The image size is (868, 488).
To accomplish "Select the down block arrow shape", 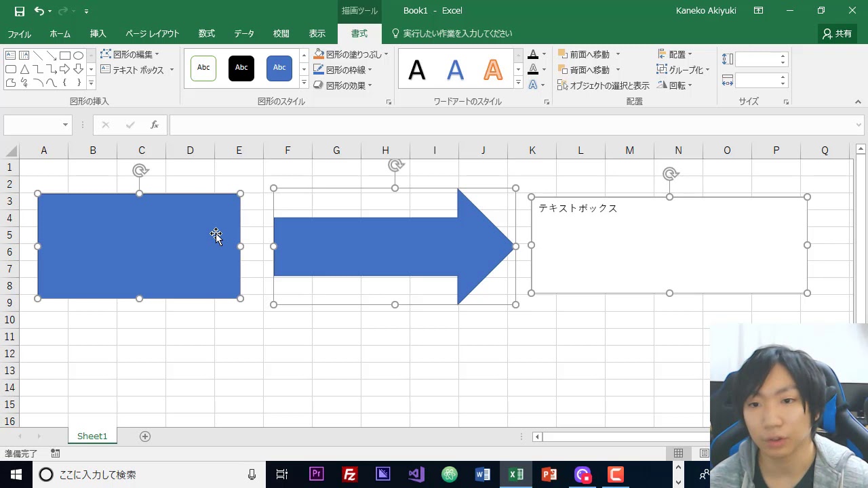I will click(79, 69).
